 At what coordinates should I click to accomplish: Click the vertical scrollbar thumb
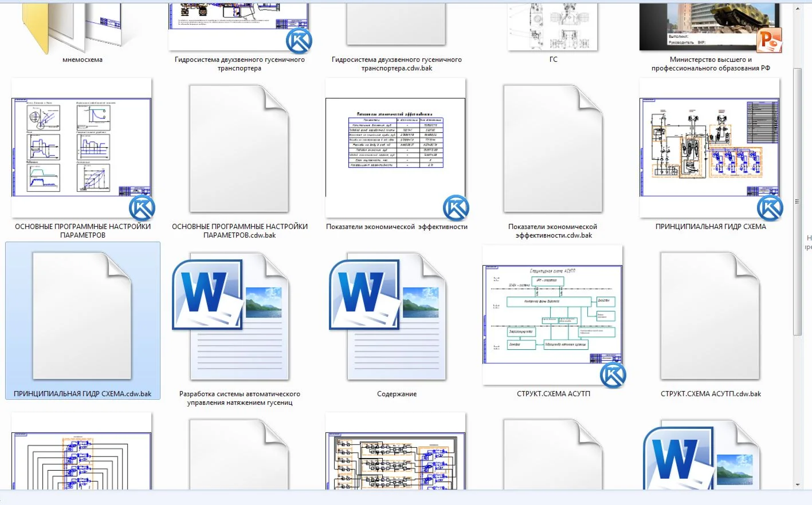pos(797,202)
